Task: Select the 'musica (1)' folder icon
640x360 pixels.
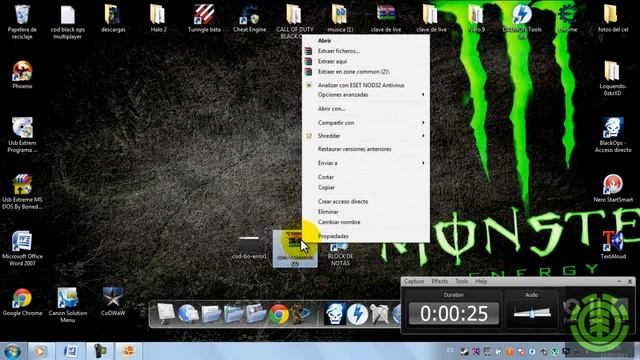Action: [340, 18]
